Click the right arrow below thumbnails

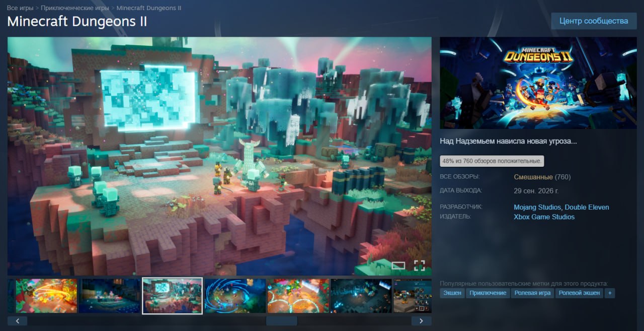[421, 320]
